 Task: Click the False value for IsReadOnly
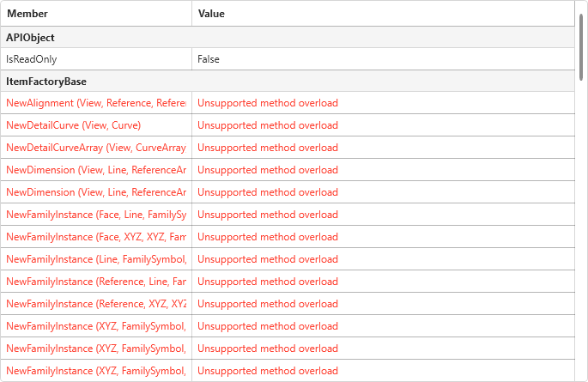(209, 59)
